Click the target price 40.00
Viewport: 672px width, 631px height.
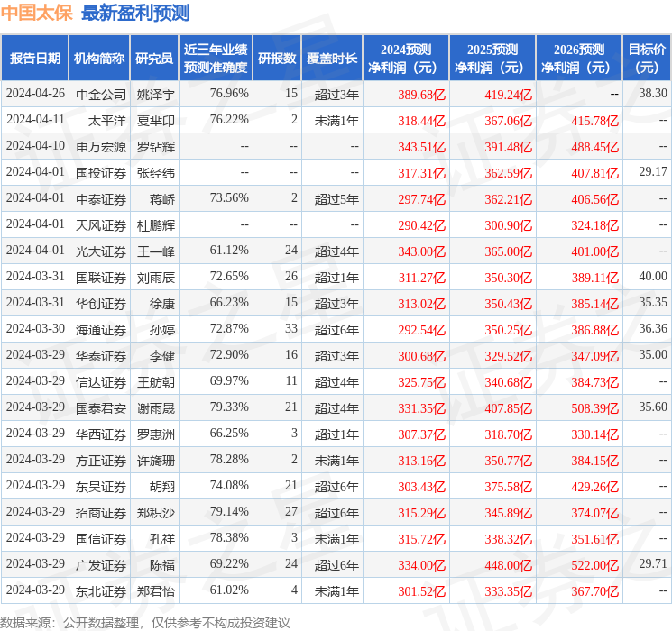(653, 276)
